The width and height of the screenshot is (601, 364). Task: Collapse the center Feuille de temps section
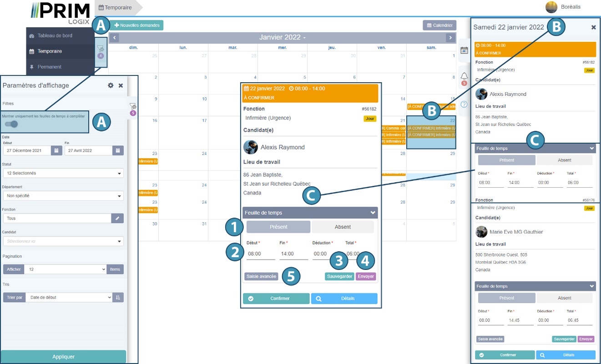tap(373, 213)
